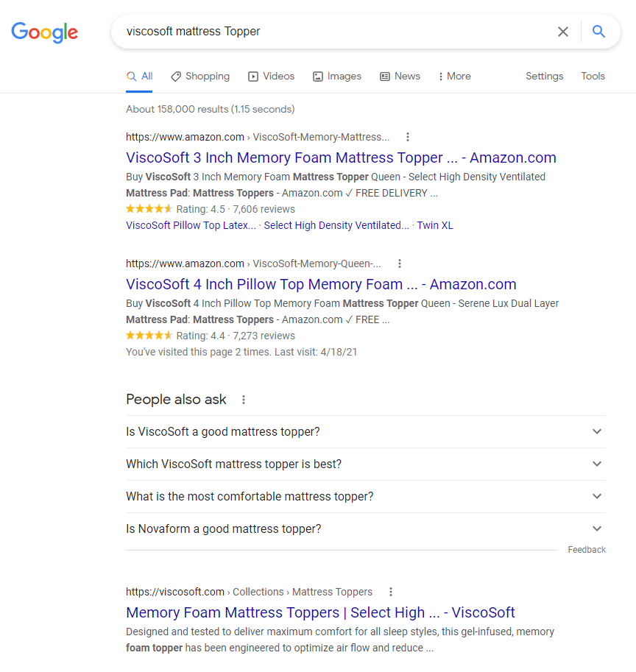Viewport: 636px width, 672px height.
Task: Open the three-dot menu on the viscosoft.com result
Action: coord(391,592)
